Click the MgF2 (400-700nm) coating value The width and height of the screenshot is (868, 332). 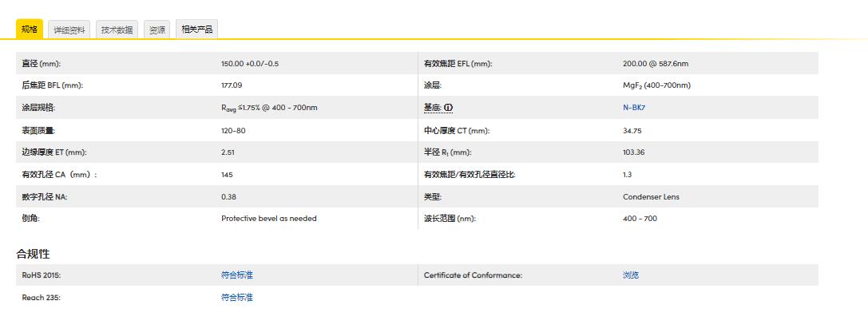656,85
